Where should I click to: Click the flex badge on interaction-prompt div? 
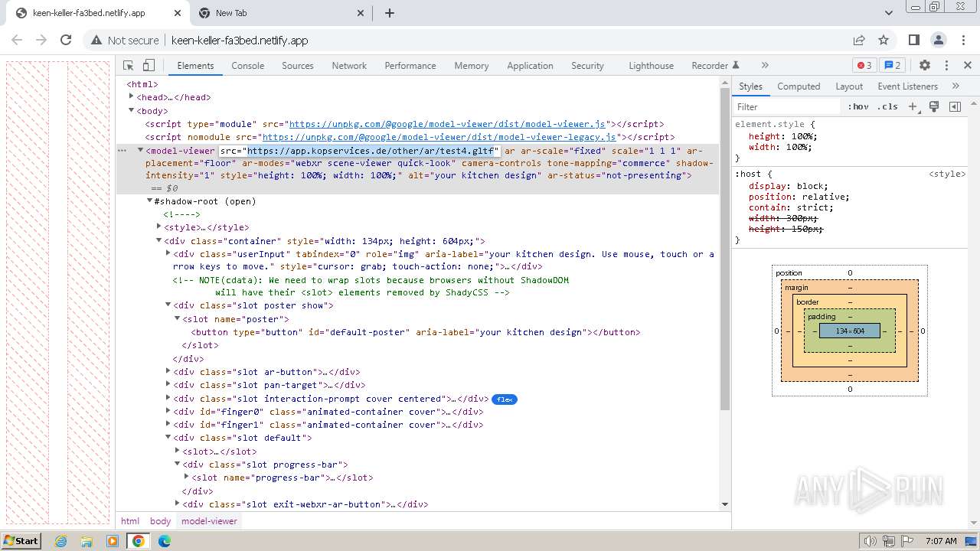tap(505, 399)
